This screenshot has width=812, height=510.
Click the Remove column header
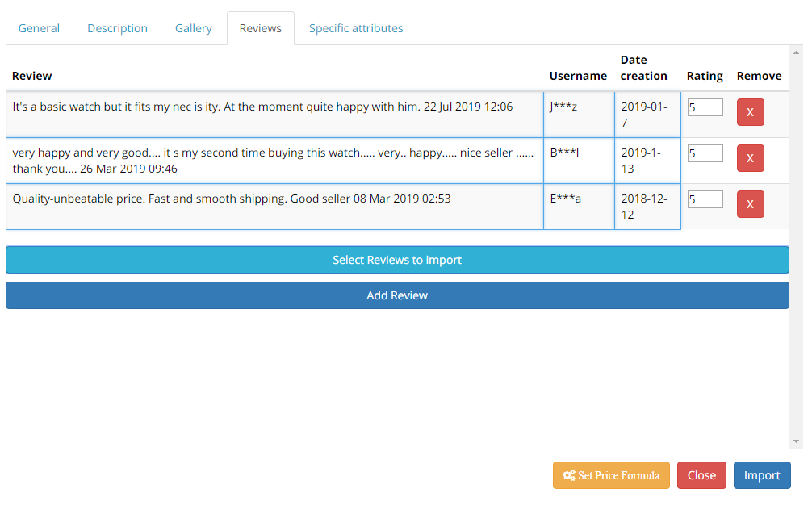(760, 76)
